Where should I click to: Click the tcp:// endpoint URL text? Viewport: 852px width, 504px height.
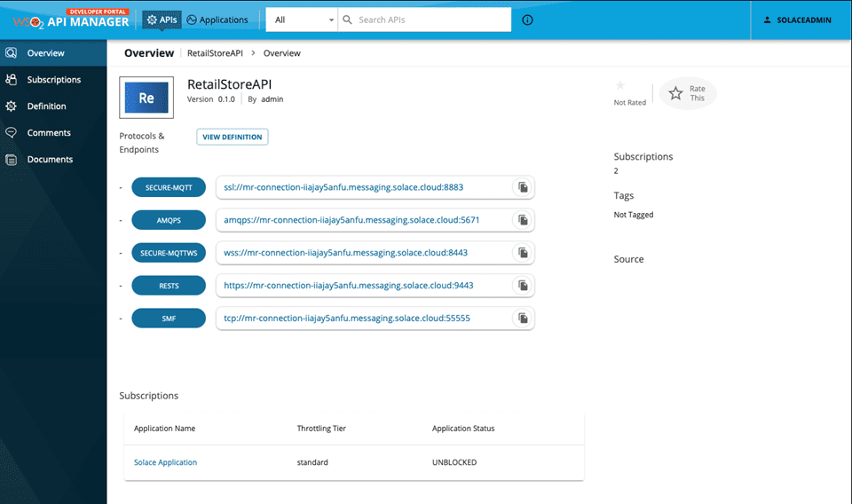pyautogui.click(x=347, y=319)
